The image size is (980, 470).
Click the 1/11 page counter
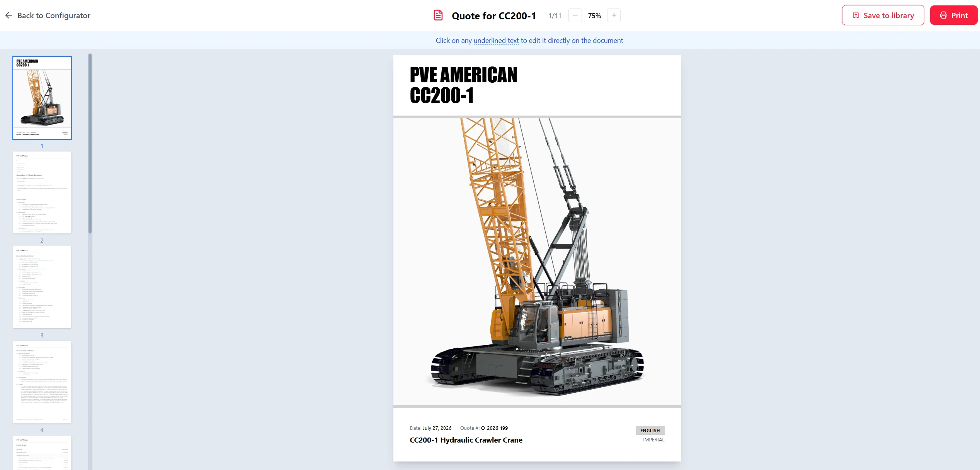555,16
